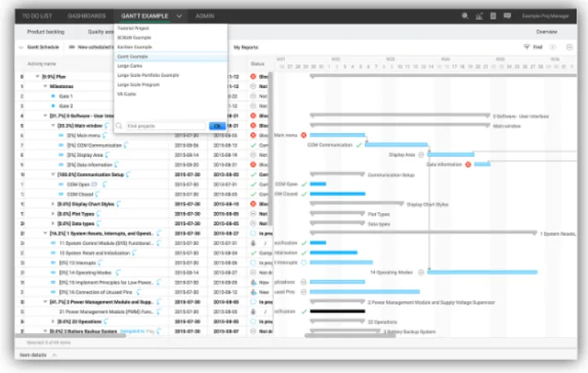The image size is (588, 373).
Task: Choose Large Scale Program in the project list
Action: [139, 84]
